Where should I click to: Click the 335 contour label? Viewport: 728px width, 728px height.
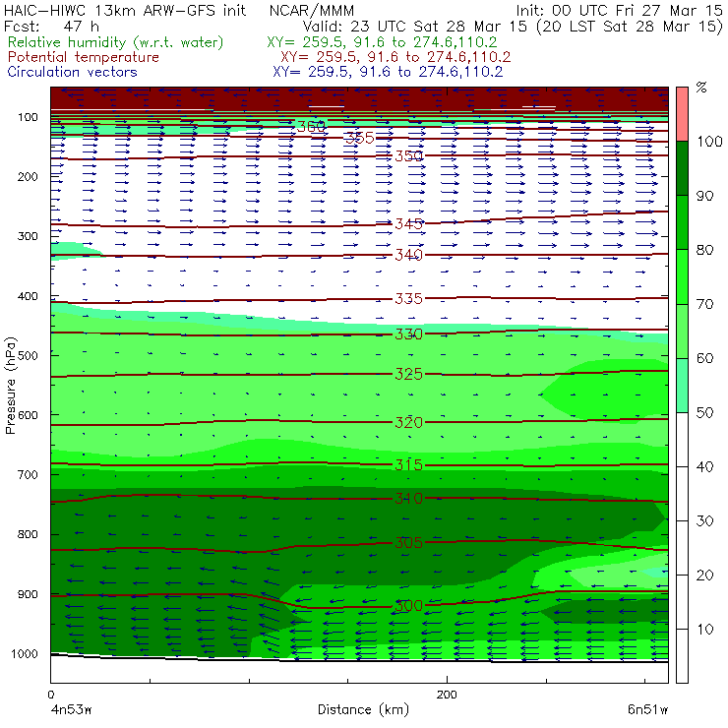[408, 298]
